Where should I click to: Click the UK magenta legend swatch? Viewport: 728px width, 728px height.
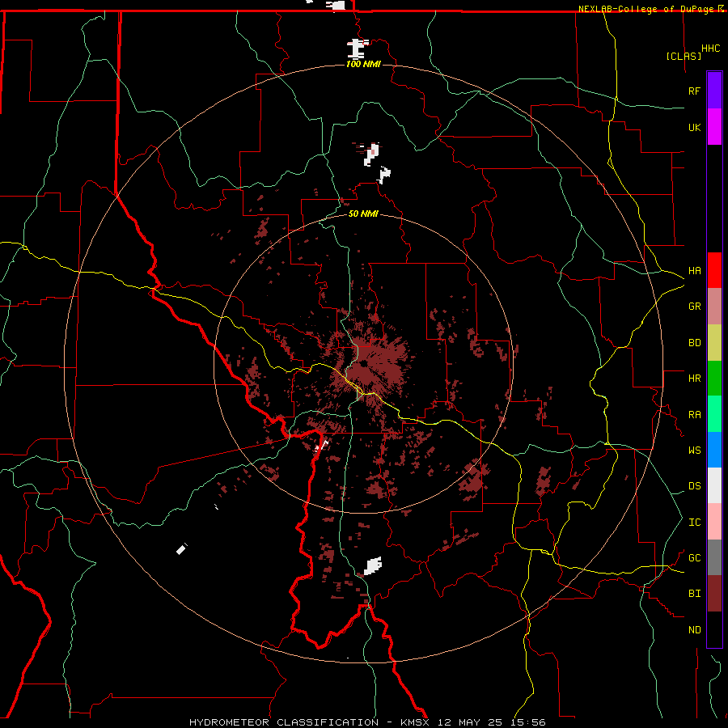click(714, 127)
